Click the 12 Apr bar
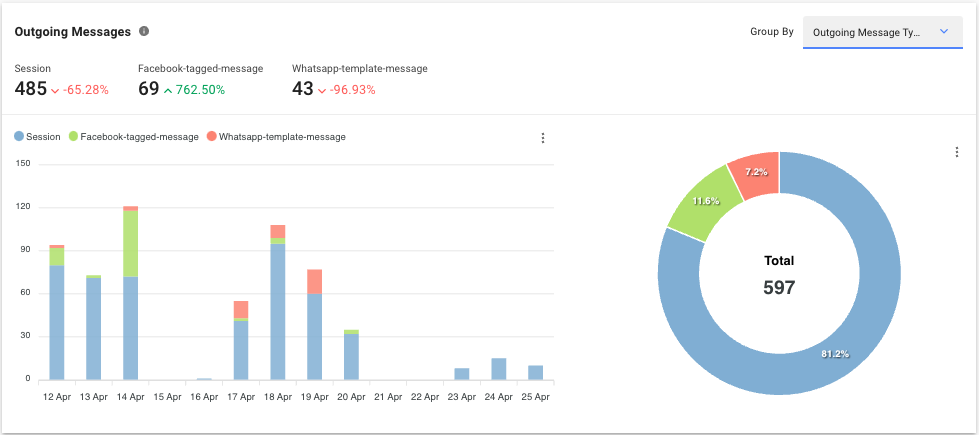Screen dimensions: 979x435 (57, 320)
